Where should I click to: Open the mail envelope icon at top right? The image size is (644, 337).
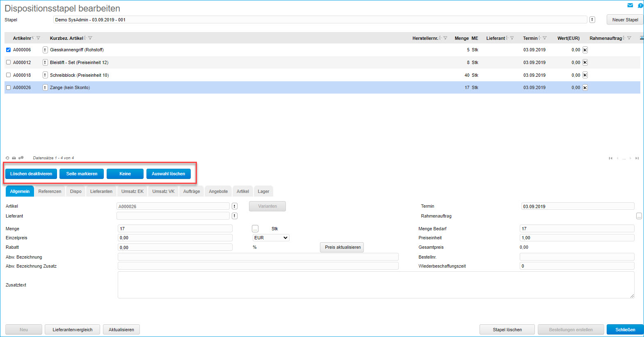[630, 5]
